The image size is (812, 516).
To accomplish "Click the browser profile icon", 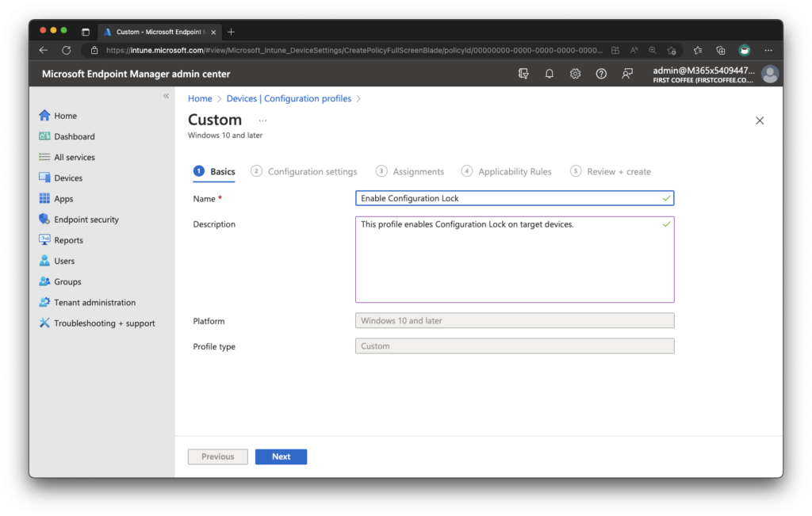I will pyautogui.click(x=745, y=50).
